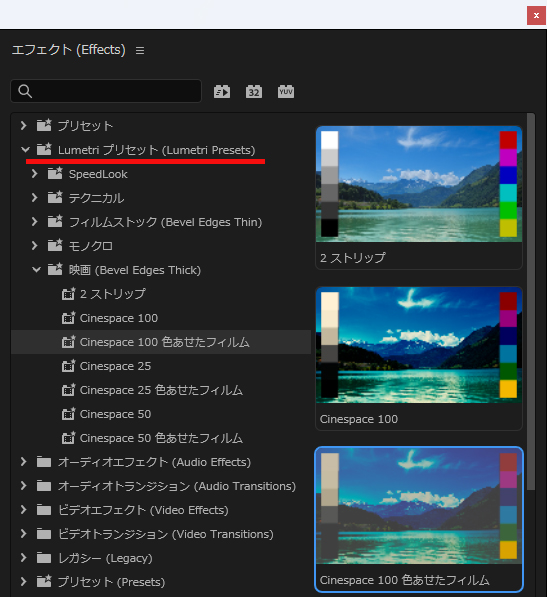Click the エフェクト (Effects) panel tab
Viewport: 547px width, 597px height.
click(69, 50)
